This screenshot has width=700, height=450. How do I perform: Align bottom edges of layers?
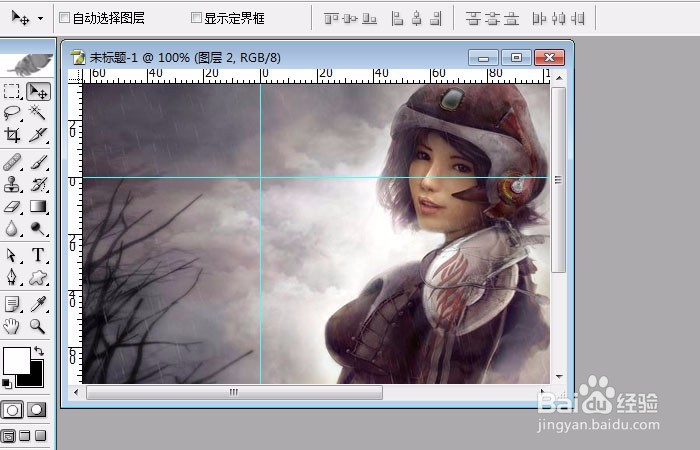tap(370, 19)
